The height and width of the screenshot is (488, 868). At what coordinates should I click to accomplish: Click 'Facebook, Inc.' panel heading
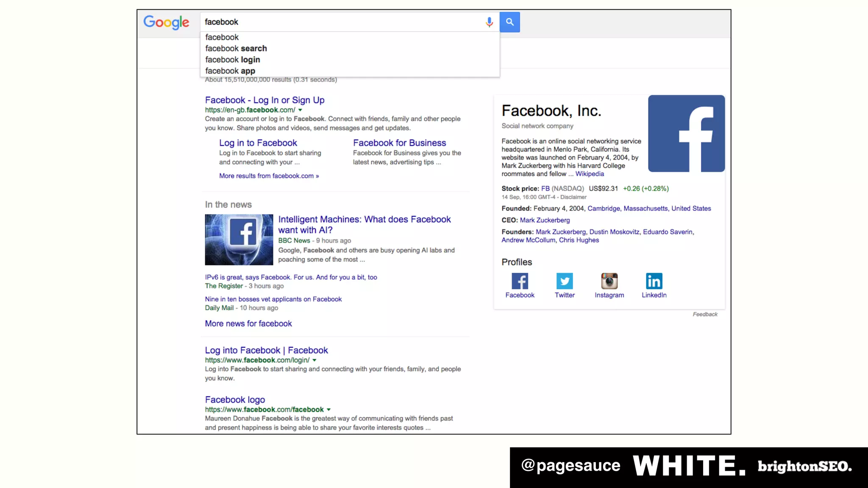pyautogui.click(x=551, y=111)
